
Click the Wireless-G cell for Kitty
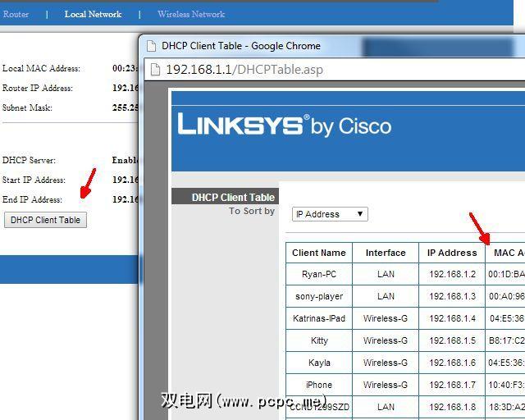click(386, 340)
